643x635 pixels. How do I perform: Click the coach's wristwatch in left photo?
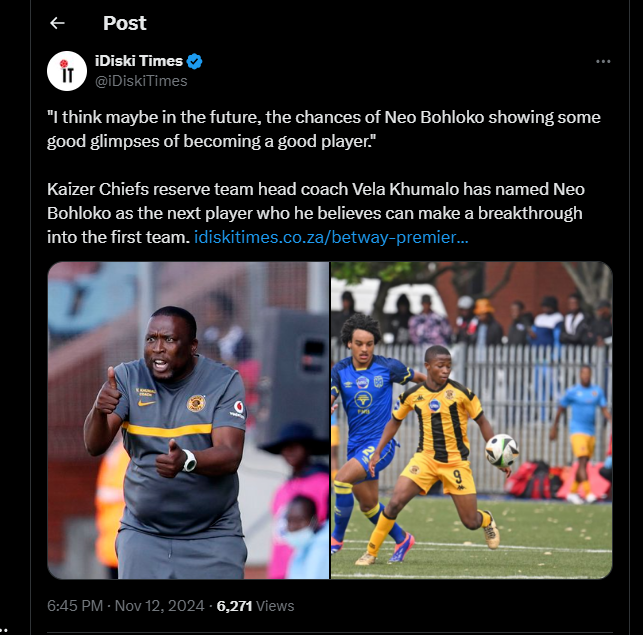(x=188, y=460)
